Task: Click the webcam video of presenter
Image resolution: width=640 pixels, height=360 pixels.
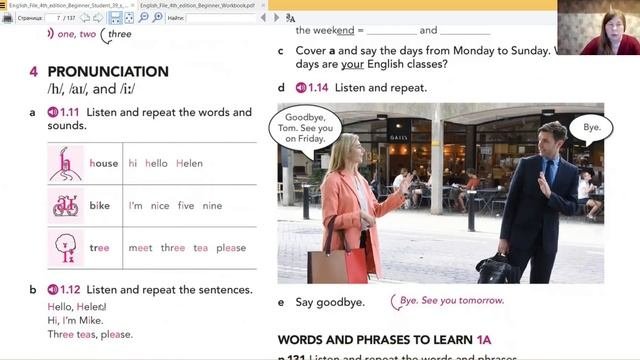Action: pos(598,27)
